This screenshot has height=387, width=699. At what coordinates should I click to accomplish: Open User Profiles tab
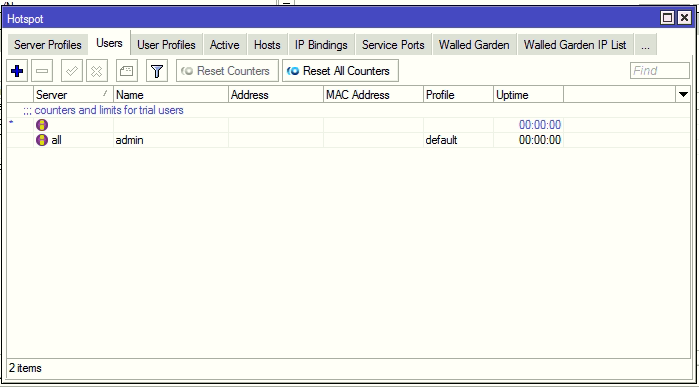point(166,45)
